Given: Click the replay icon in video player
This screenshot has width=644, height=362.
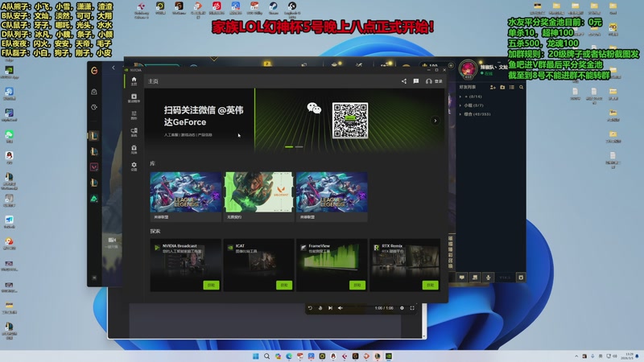Looking at the screenshot, I should (x=310, y=308).
